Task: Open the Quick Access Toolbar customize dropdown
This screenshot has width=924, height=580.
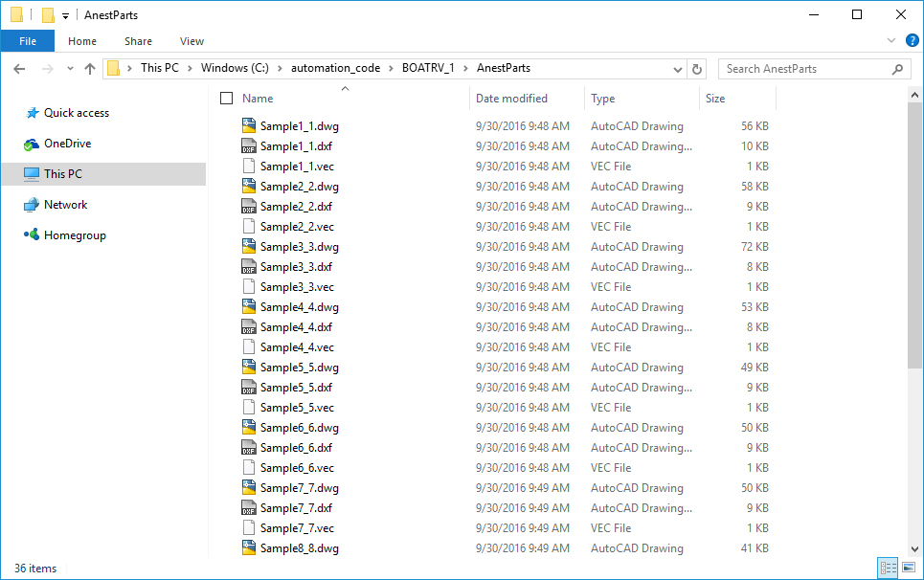Action: [65, 15]
